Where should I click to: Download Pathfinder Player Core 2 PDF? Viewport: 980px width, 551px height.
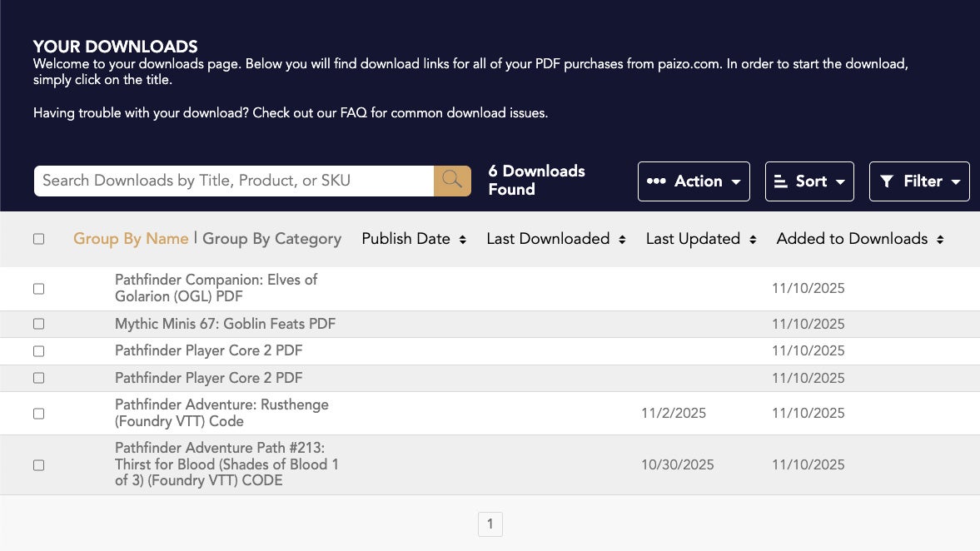[208, 350]
